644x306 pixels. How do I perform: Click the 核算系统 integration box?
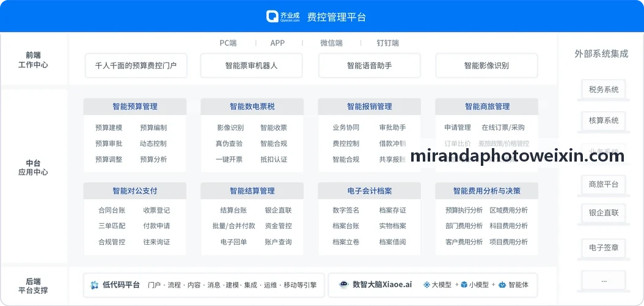[x=603, y=121]
